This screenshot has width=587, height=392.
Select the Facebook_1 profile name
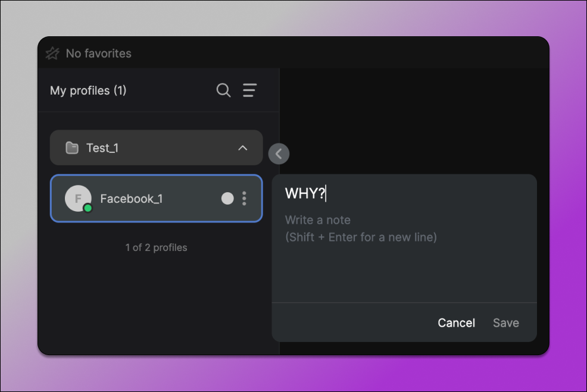point(131,199)
